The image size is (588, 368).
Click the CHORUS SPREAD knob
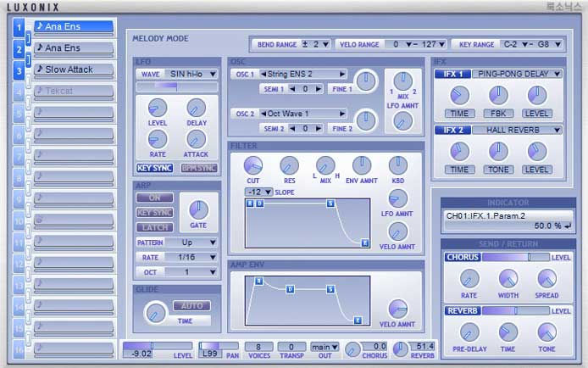tap(546, 279)
